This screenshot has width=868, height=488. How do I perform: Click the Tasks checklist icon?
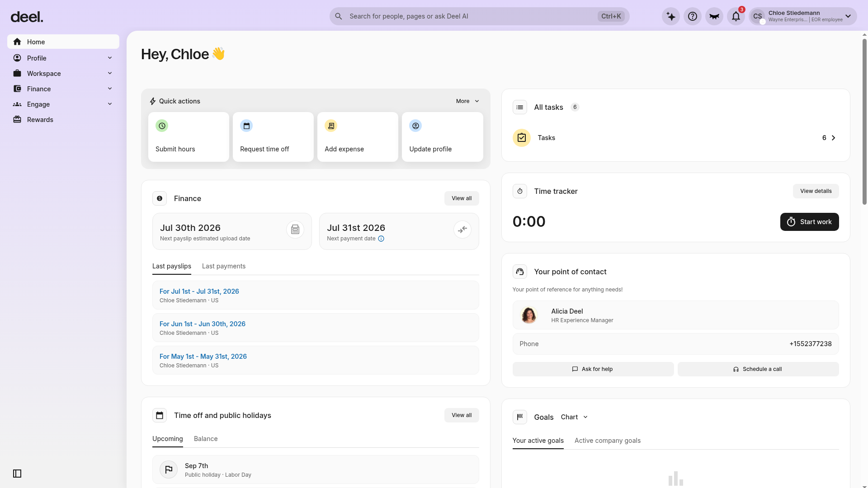click(x=522, y=138)
